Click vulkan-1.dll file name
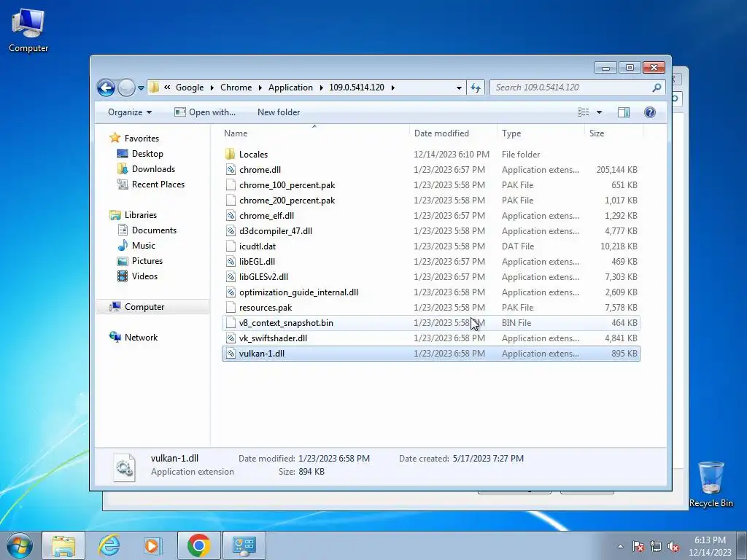Viewport: 747px width, 560px height. pos(262,354)
